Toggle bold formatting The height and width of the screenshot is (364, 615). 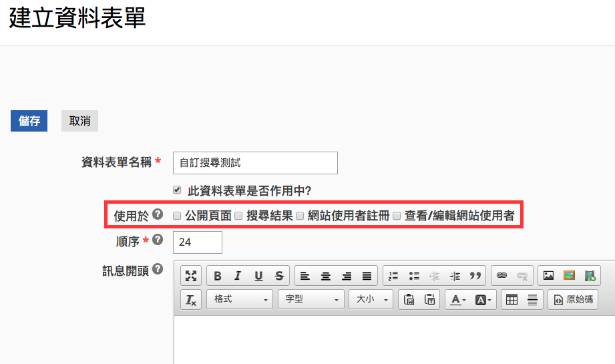click(x=217, y=276)
